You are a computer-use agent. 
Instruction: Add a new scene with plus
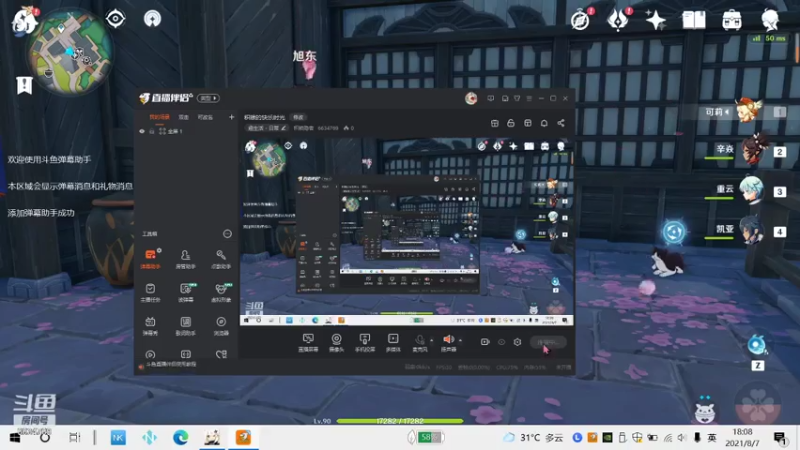(231, 117)
